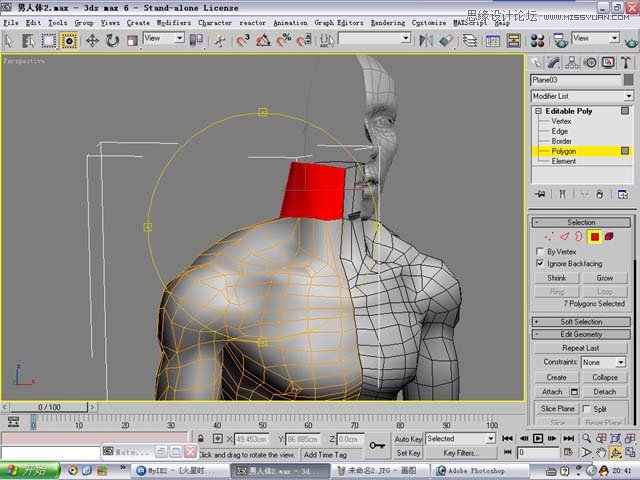Click Vertex sub-object dots icon in Selection
640x480 pixels.
549,236
